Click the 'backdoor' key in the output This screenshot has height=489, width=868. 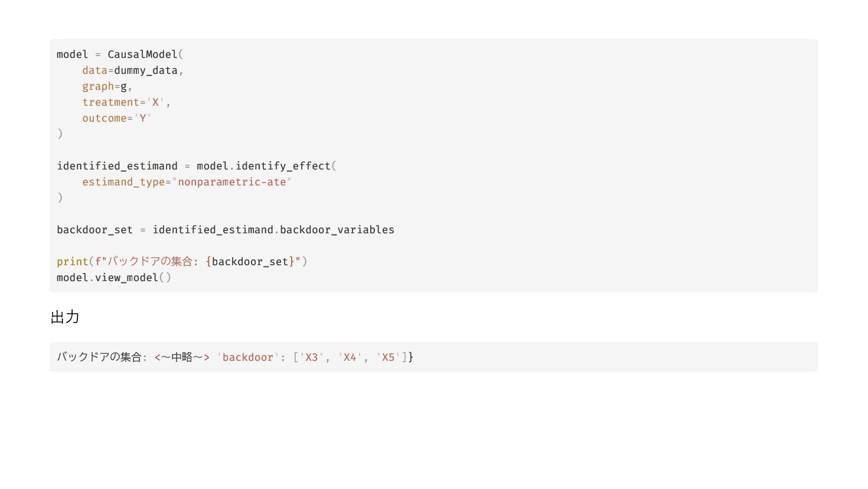[x=248, y=357]
